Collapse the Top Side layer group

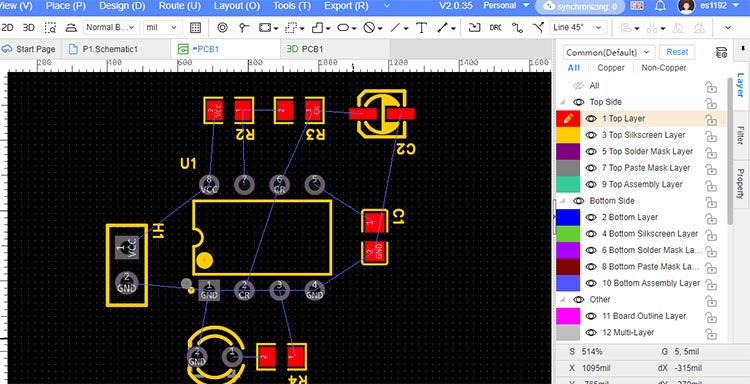pos(562,102)
